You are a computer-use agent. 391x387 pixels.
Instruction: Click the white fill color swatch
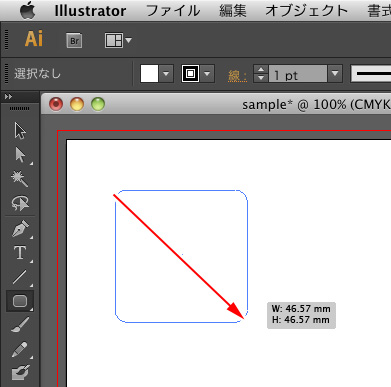149,73
